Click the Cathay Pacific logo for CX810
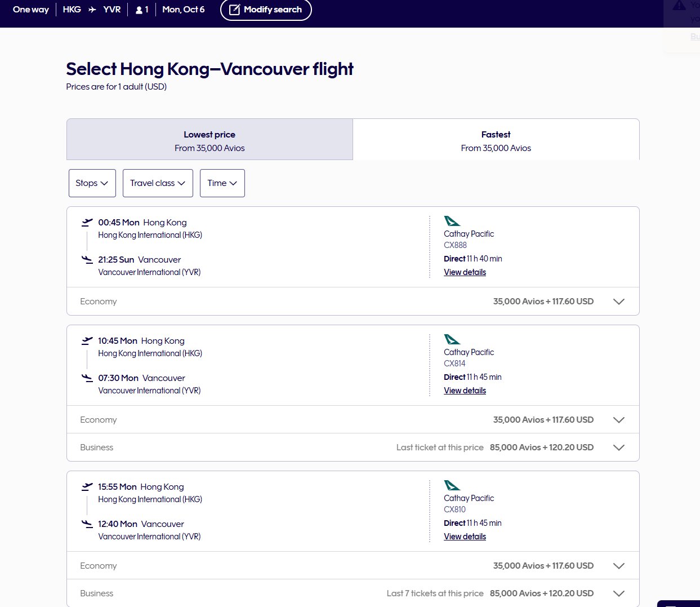Viewport: 700px width, 607px height. [x=452, y=485]
